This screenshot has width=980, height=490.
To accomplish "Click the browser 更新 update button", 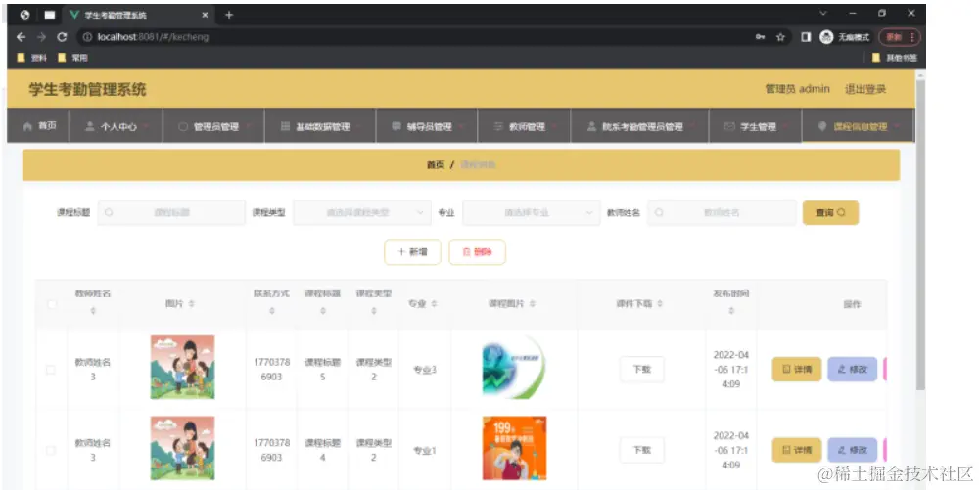I will tap(899, 37).
